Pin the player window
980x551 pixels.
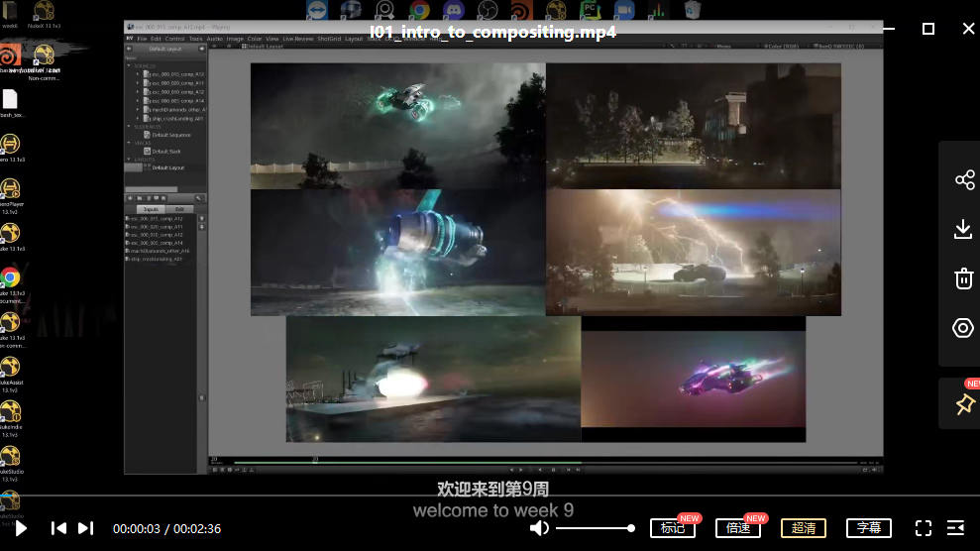963,403
